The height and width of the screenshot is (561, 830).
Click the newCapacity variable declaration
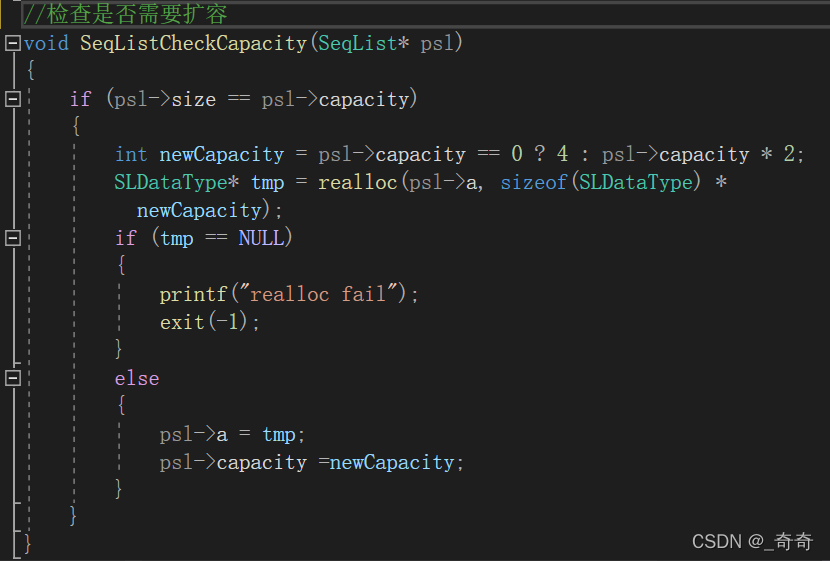222,155
